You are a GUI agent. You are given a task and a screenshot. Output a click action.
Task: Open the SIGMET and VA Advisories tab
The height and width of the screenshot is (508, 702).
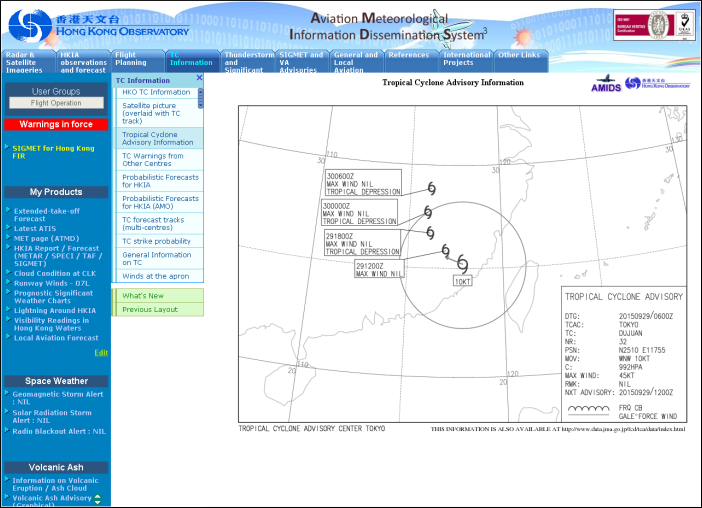(302, 62)
